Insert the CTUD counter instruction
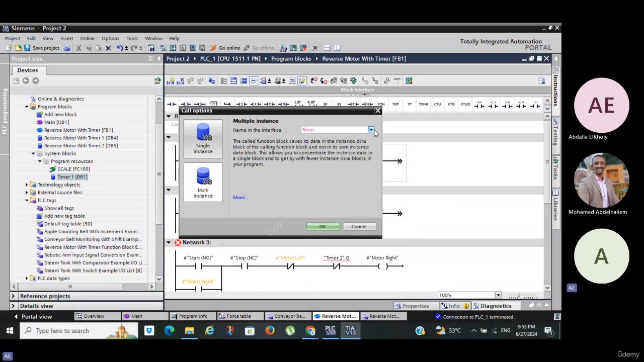The image size is (644, 362). [x=465, y=105]
